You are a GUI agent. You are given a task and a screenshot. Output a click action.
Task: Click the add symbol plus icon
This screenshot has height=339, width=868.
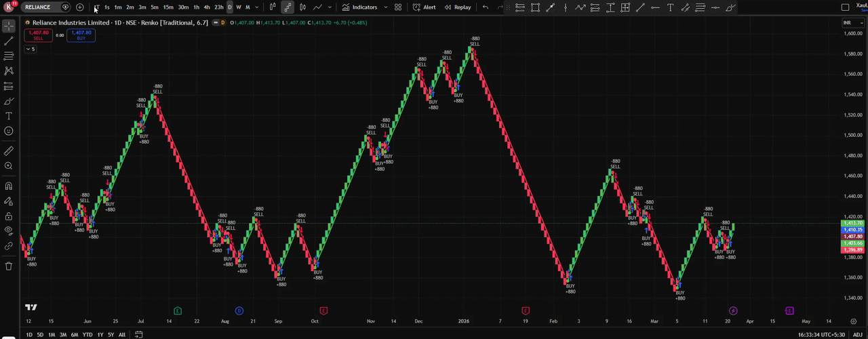[80, 7]
